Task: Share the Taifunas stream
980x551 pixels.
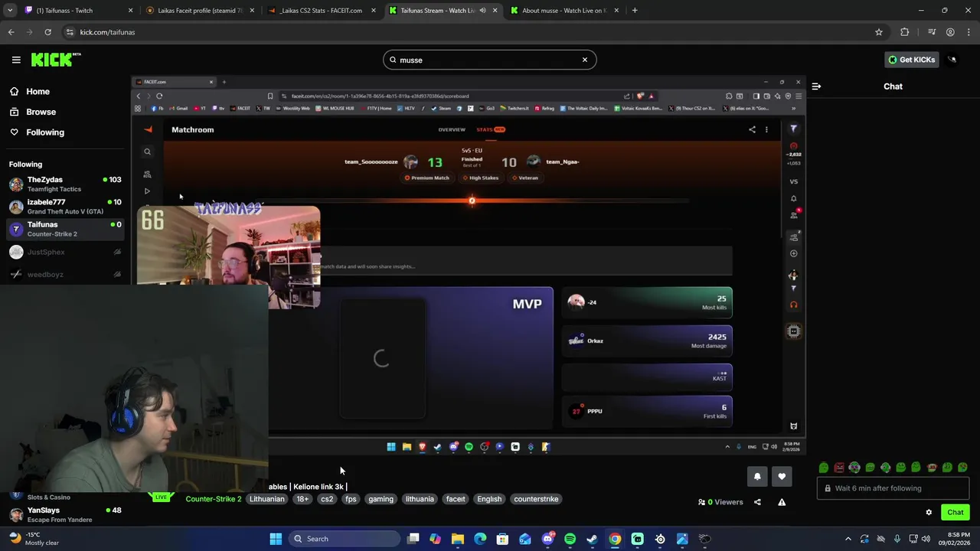Action: (757, 502)
